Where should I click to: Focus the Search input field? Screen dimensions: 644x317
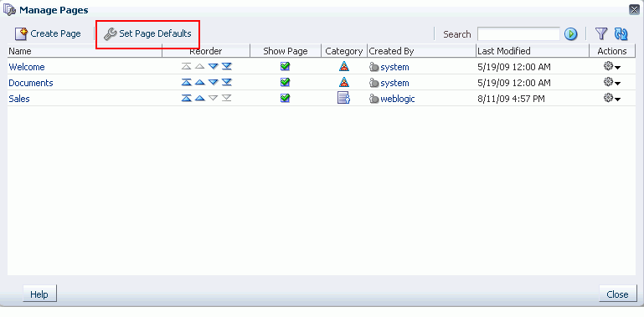click(x=518, y=34)
